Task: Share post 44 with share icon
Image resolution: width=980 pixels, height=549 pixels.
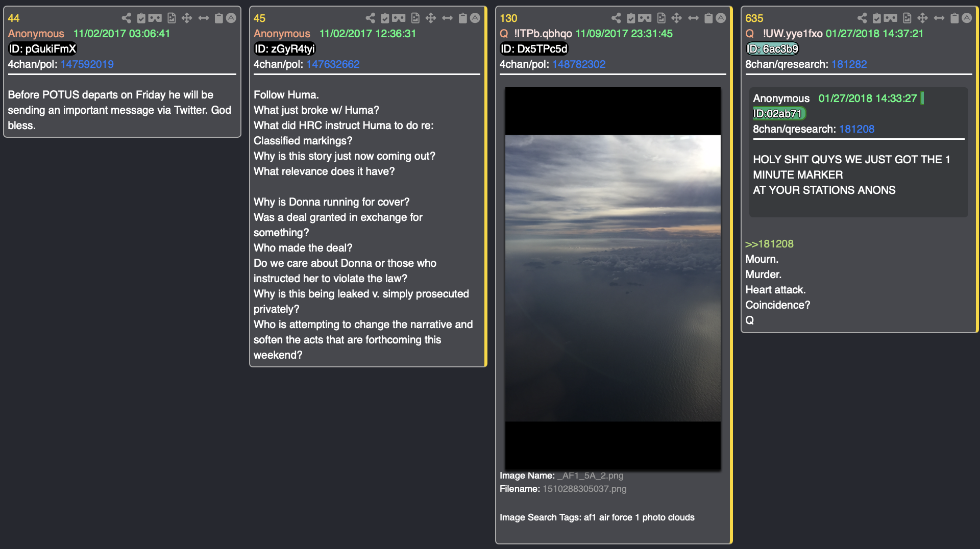Action: pos(127,18)
